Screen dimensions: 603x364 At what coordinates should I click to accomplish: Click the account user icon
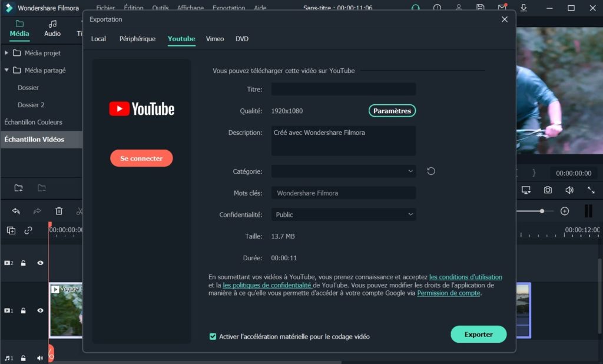click(x=459, y=7)
